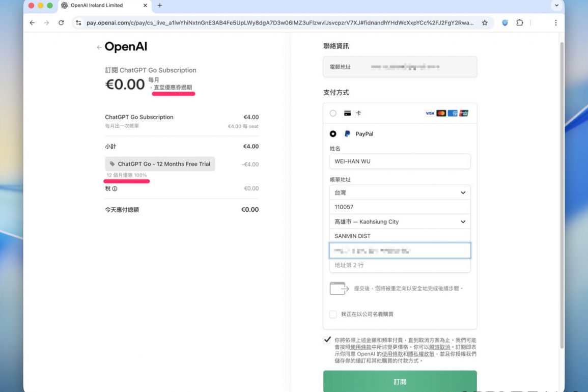Click the tax info icon
Image resolution: width=588 pixels, height=392 pixels.
tap(115, 189)
